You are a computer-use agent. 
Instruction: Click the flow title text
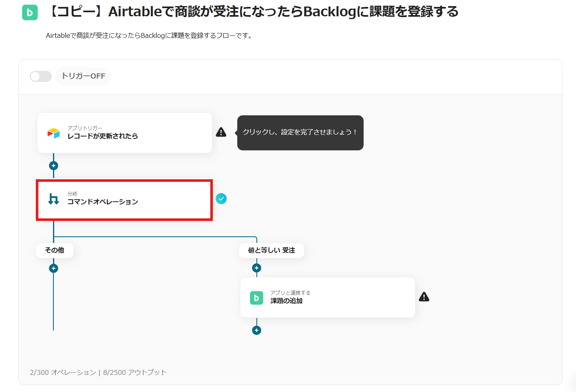click(x=254, y=12)
